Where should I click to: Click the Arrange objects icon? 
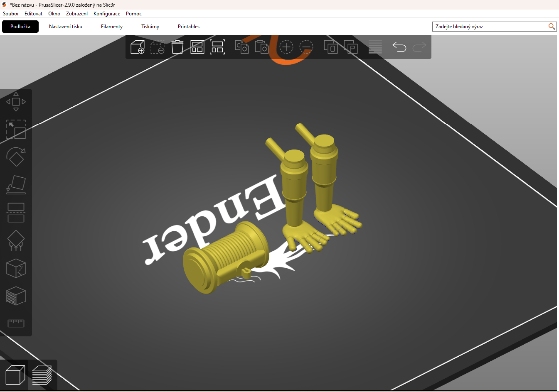(x=197, y=47)
